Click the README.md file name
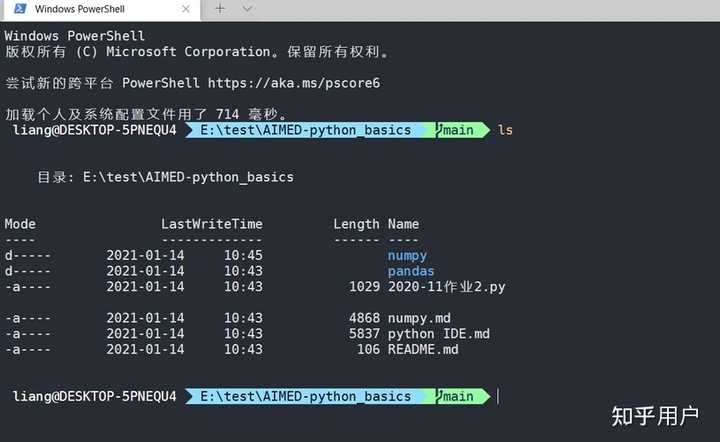 coord(423,349)
